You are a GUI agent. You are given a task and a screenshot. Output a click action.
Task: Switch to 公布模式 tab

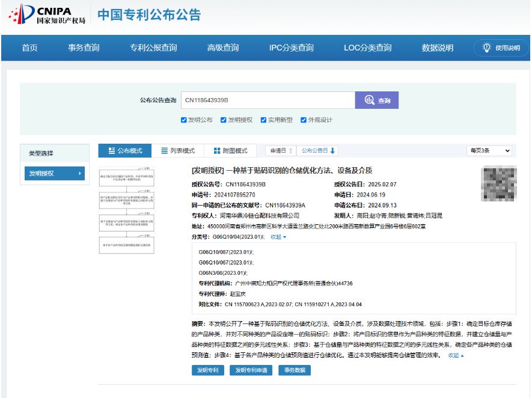(x=125, y=151)
